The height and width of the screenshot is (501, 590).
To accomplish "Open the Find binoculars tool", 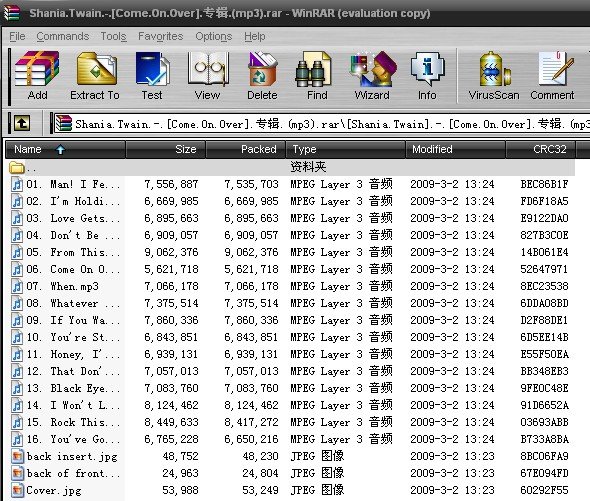I will [317, 75].
